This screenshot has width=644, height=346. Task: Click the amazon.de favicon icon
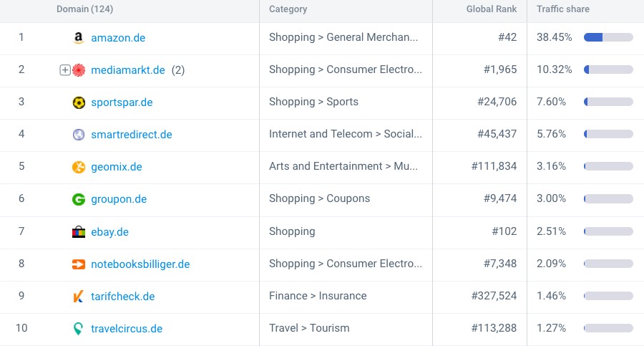[x=79, y=38]
